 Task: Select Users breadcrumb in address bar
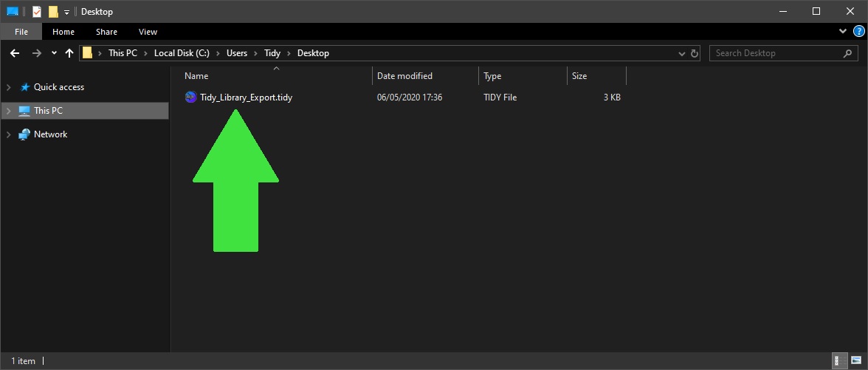click(237, 53)
